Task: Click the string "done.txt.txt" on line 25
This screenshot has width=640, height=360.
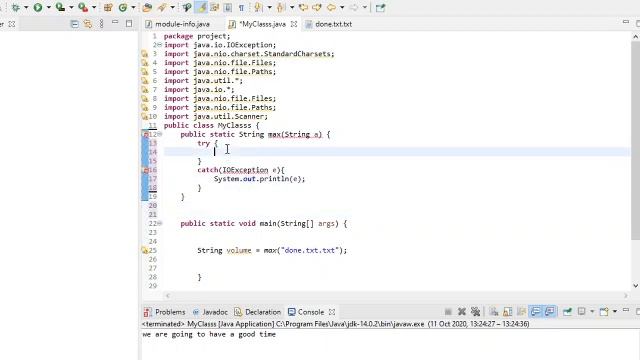Action: (310, 250)
